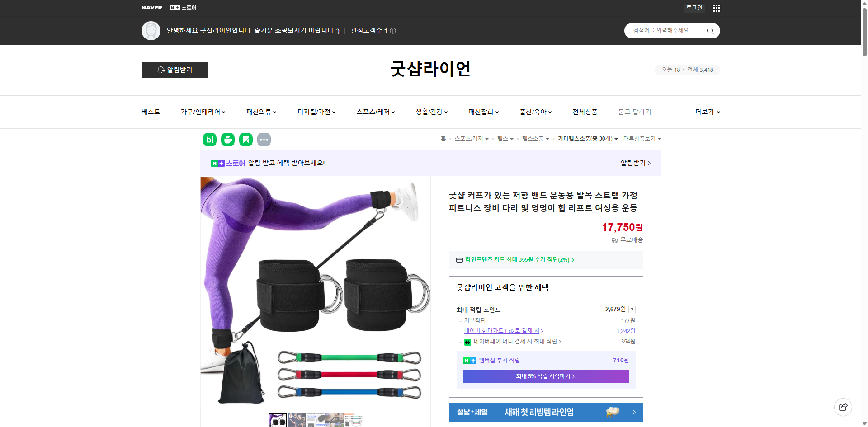Expand the 헬스소품 breadcrumb dropdown
This screenshot has height=427, width=868.
click(534, 139)
